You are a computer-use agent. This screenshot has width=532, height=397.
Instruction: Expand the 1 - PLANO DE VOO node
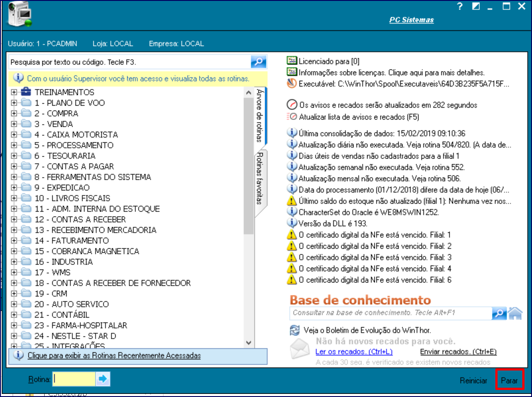pyautogui.click(x=15, y=103)
